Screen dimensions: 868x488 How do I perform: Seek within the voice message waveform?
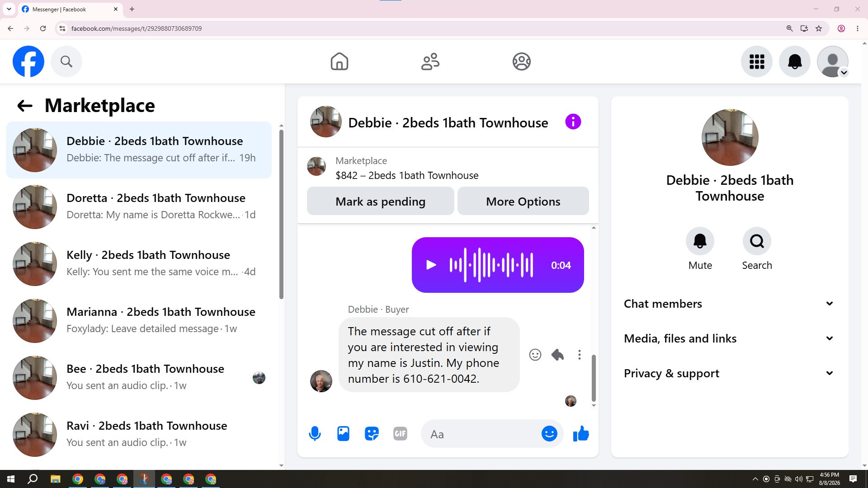[491, 265]
